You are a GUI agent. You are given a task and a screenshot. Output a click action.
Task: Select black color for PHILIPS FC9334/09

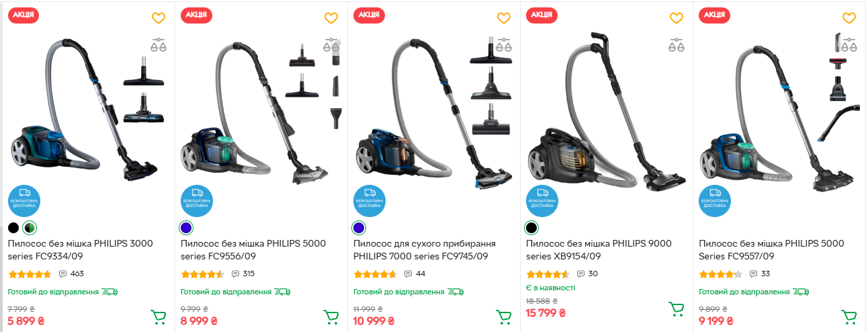click(13, 228)
